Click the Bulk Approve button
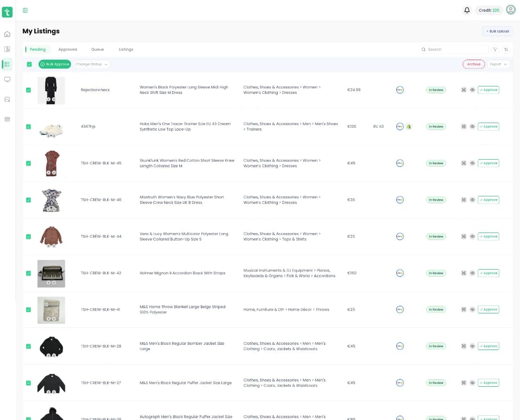The height and width of the screenshot is (420, 520). (55, 64)
